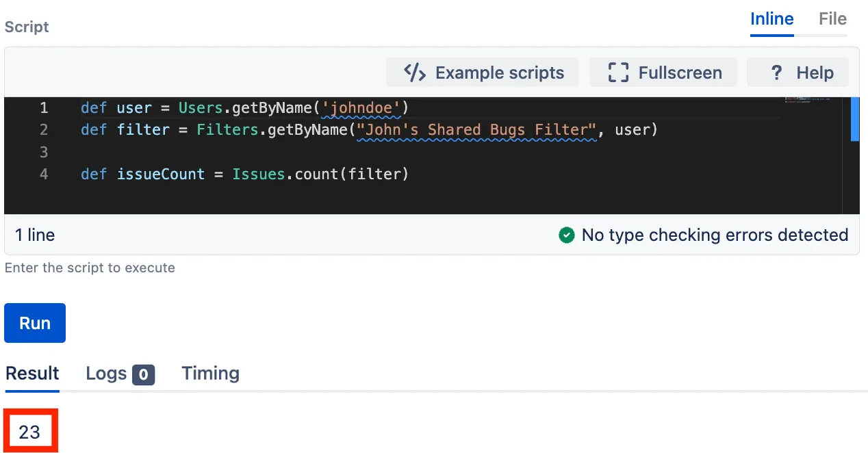868x453 pixels.
Task: Click the code minimap preview
Action: click(808, 101)
